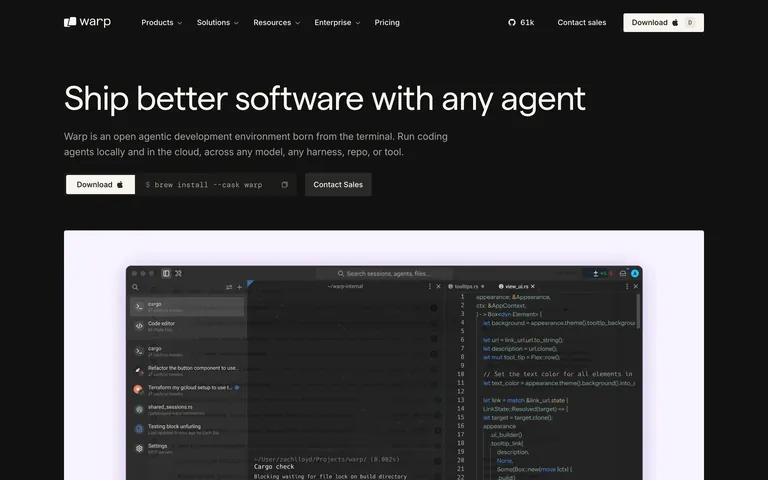Expand the Enterprise menu
Screen dimensions: 768x480
tap(337, 23)
